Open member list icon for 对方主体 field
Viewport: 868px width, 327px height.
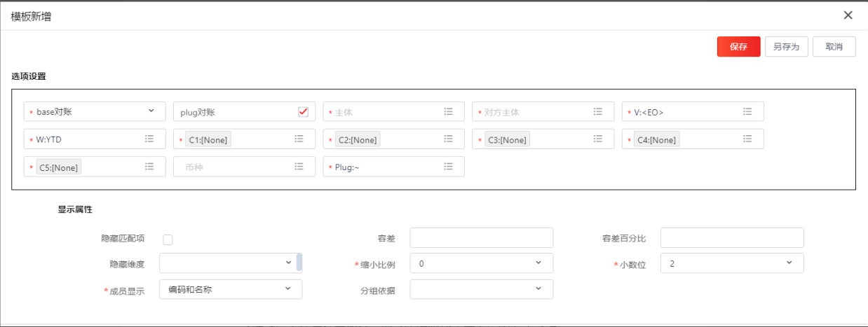click(x=598, y=111)
